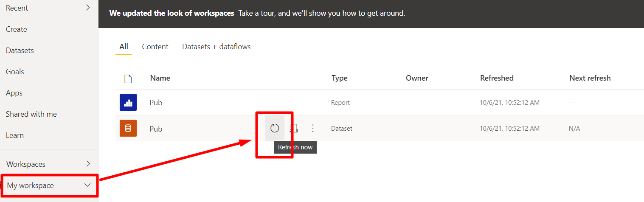Open the more options ellipsis for Pub dataset
This screenshot has height=202, width=644.
click(313, 128)
